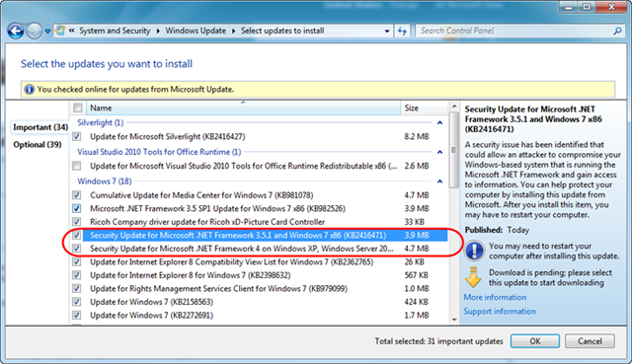The width and height of the screenshot is (632, 364).
Task: Collapse the Windows 7 (18) group
Action: click(x=439, y=182)
